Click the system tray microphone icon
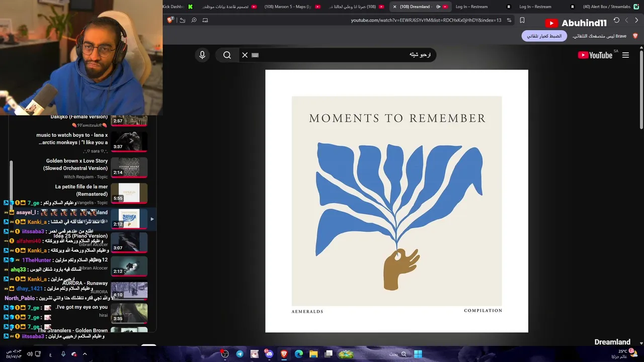The height and width of the screenshot is (362, 644). coord(63,354)
